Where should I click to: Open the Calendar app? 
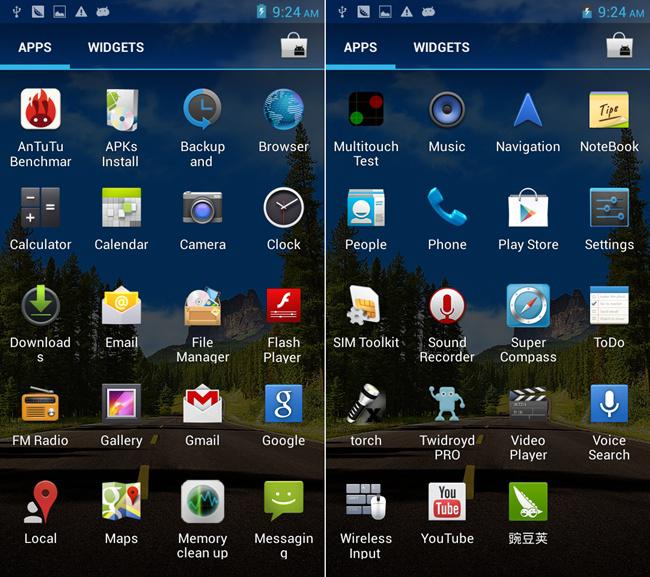121,207
